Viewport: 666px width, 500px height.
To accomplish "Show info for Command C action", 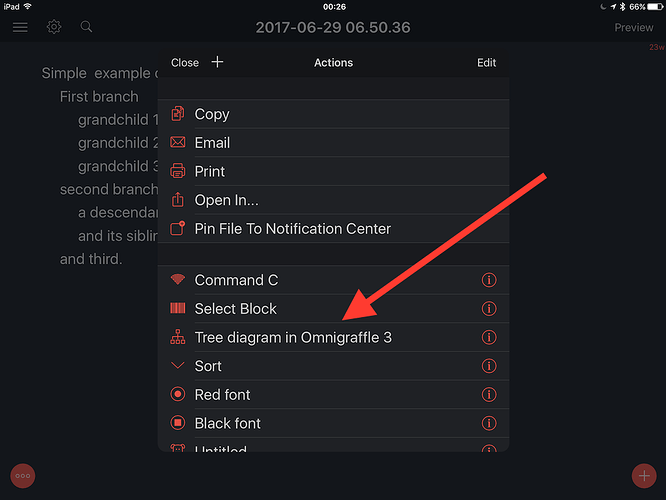I will [489, 280].
